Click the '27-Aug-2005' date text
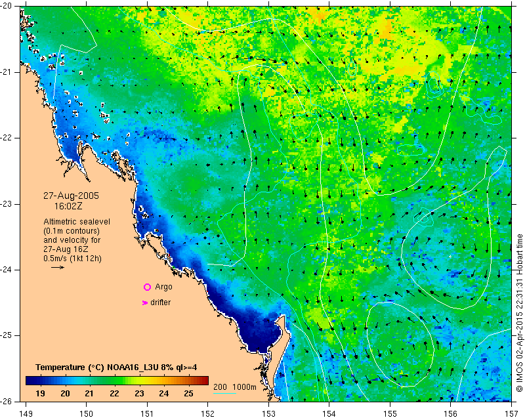The width and height of the screenshot is (525, 420). click(71, 196)
